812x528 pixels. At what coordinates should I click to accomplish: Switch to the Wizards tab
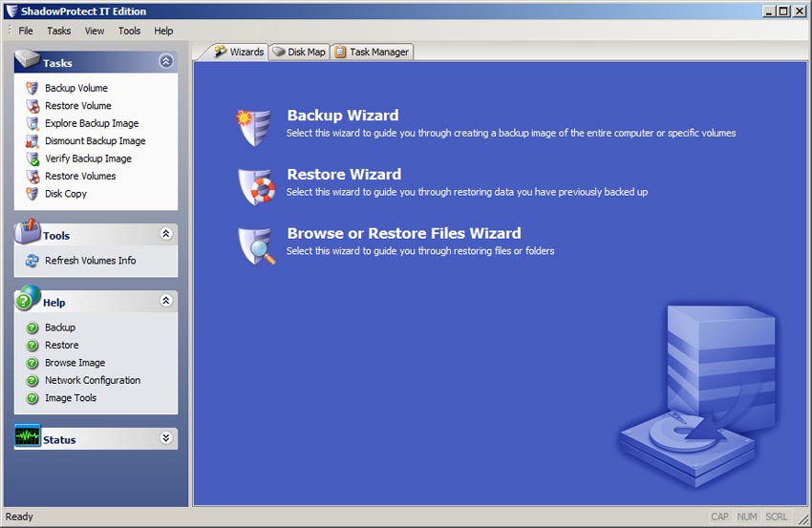pos(239,52)
